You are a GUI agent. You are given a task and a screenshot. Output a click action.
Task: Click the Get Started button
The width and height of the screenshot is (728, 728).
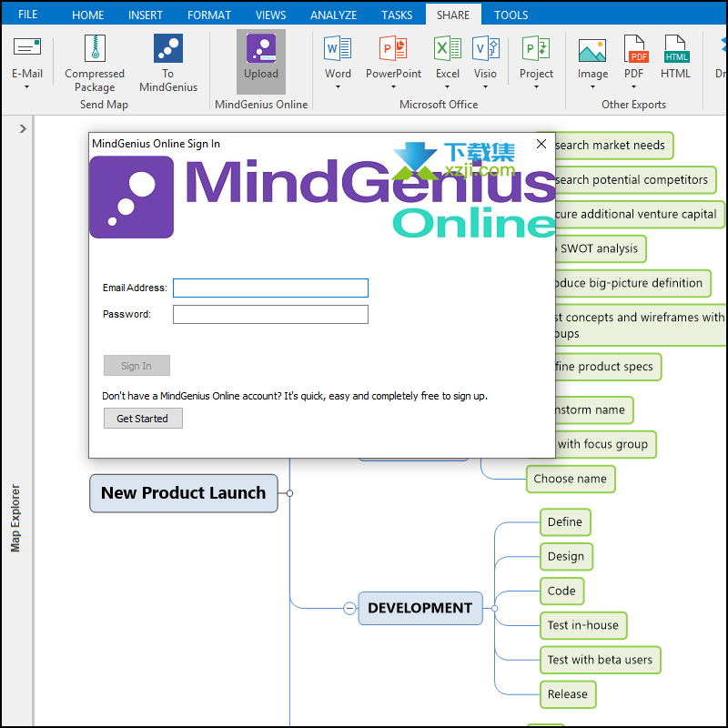(x=143, y=419)
